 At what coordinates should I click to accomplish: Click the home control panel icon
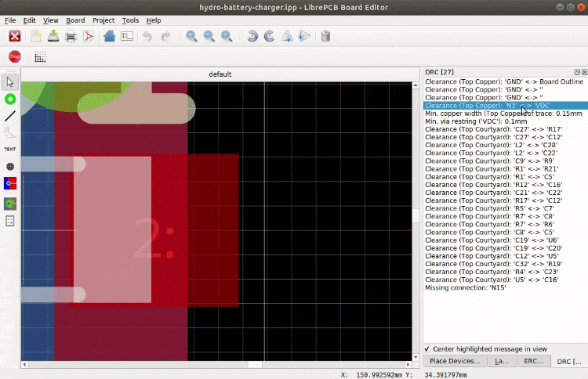pos(109,36)
